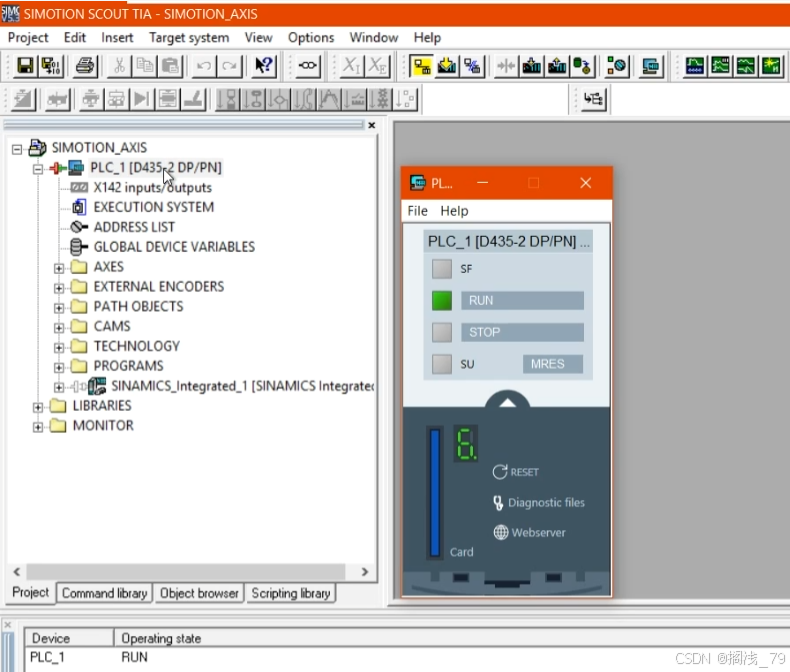Viewport: 790px width, 672px height.
Task: Click the STOP button in simulator panel
Action: coord(522,332)
